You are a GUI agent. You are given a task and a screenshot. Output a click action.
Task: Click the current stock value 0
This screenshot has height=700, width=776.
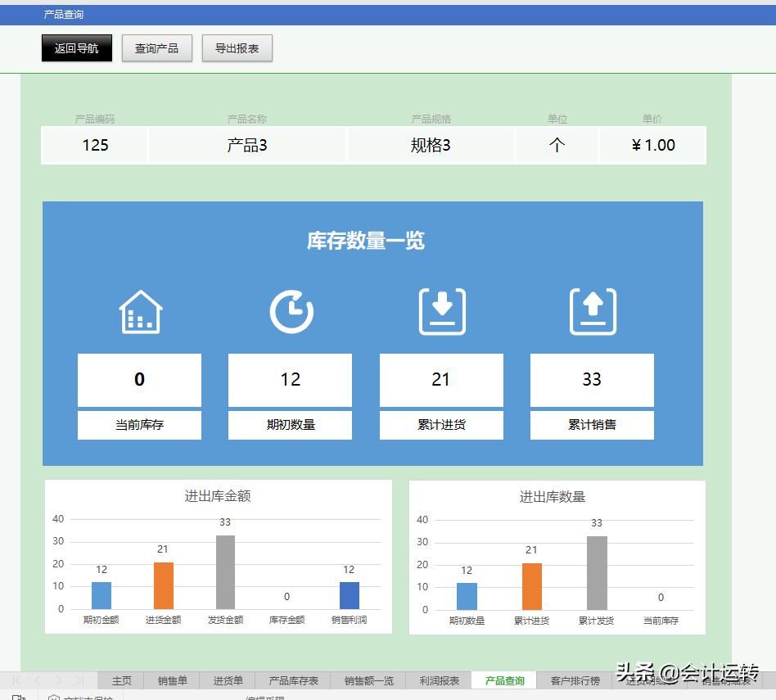tap(139, 380)
